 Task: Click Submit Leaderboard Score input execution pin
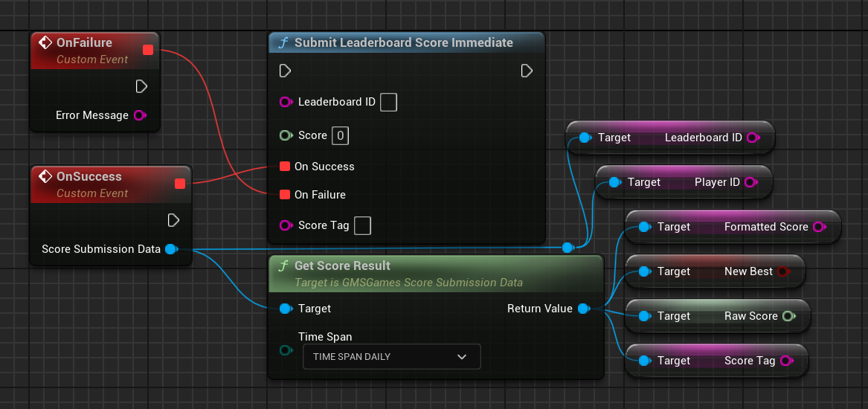(x=285, y=71)
